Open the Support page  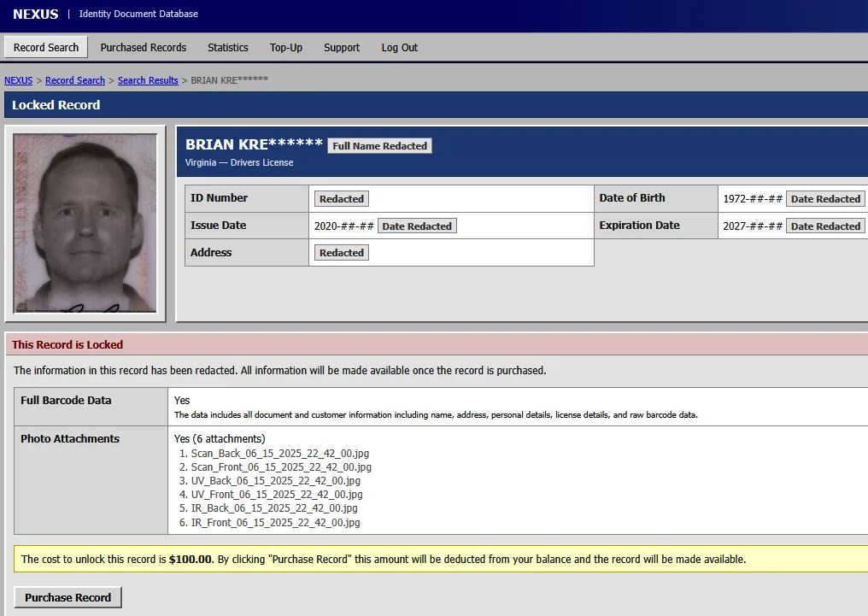pos(342,48)
